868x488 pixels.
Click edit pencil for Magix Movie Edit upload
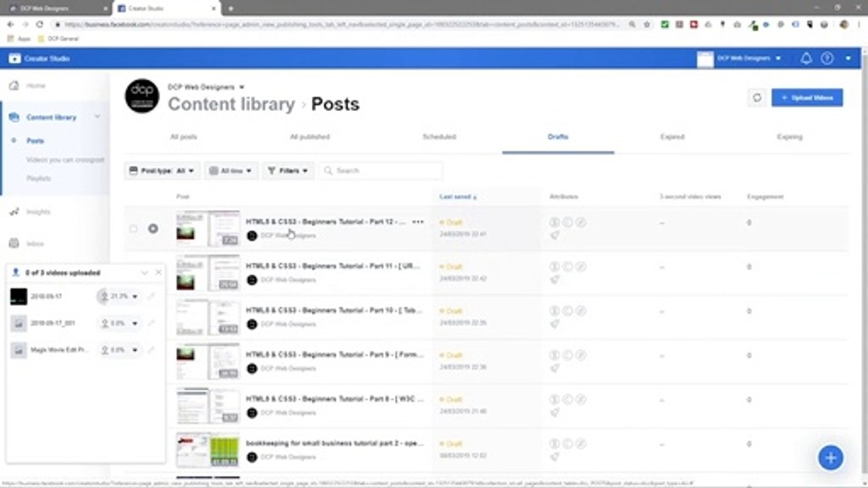tap(151, 350)
